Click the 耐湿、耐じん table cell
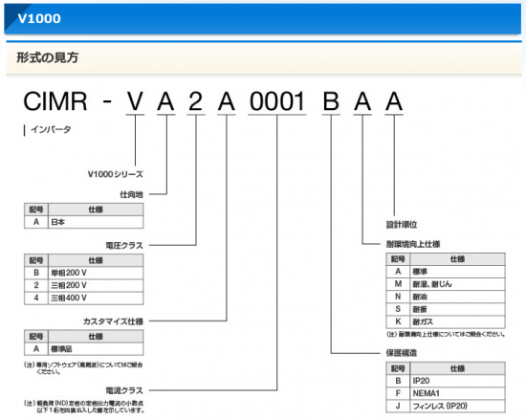The height and width of the screenshot is (420, 526). point(457,284)
